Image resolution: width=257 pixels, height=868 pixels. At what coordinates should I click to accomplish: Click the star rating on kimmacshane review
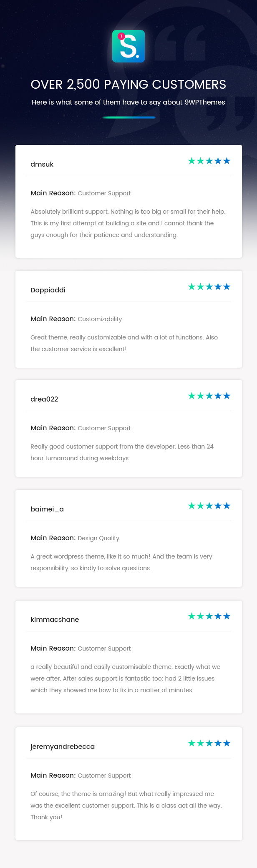click(x=209, y=616)
